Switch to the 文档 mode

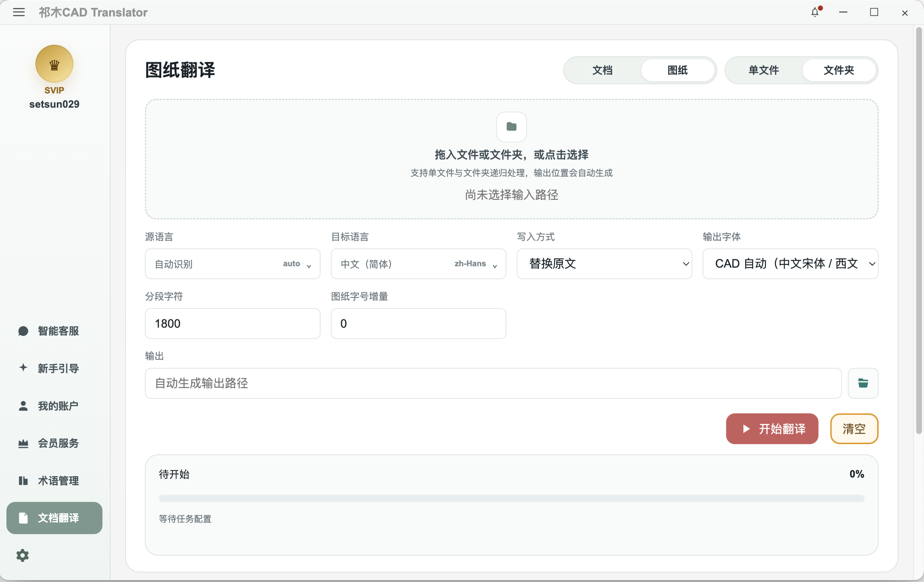[602, 70]
